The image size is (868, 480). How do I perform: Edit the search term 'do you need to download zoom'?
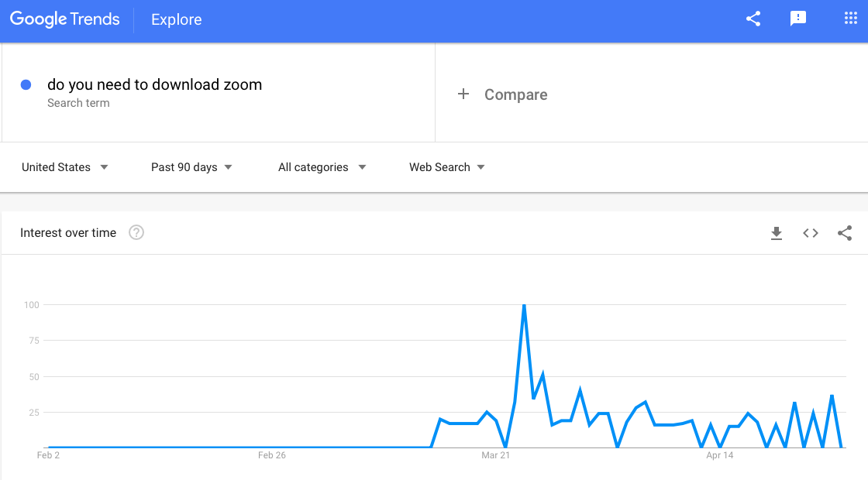click(x=154, y=85)
